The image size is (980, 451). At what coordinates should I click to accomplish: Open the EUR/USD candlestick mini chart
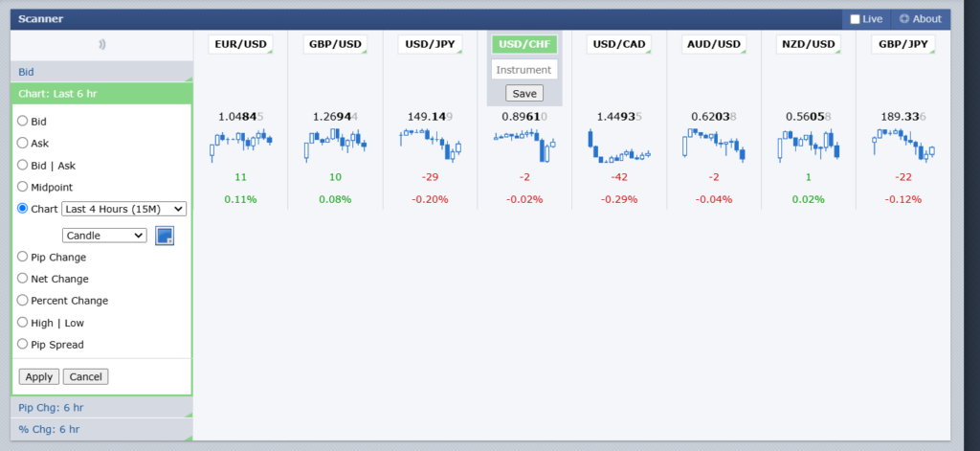click(240, 146)
